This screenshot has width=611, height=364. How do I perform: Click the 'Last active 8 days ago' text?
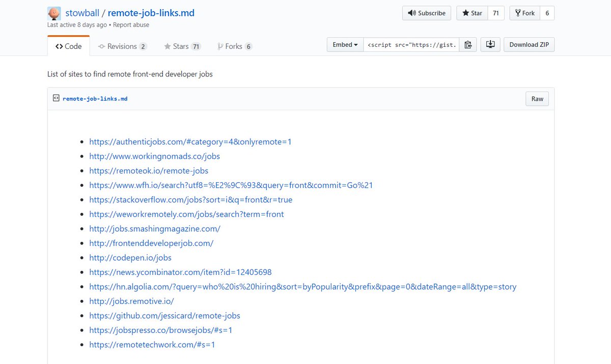coord(77,24)
